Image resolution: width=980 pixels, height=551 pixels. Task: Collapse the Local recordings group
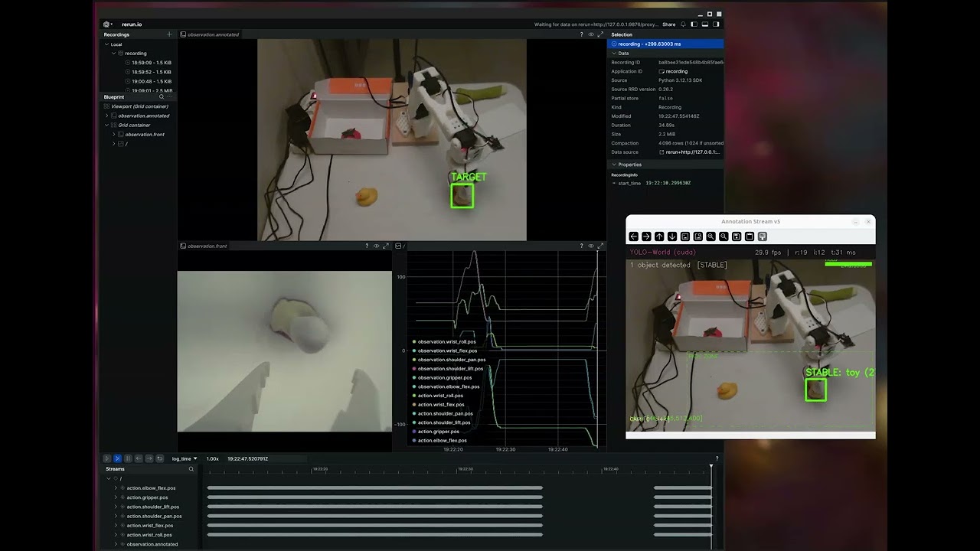pyautogui.click(x=107, y=44)
